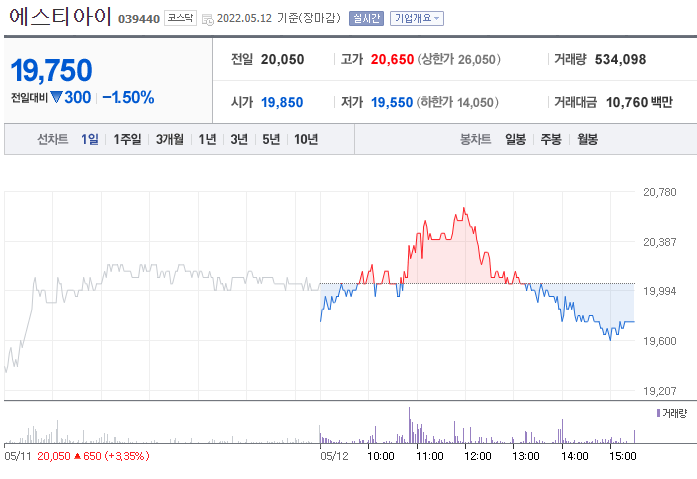This screenshot has width=697, height=479.
Task: Click the 14:00 time label
Action: (x=575, y=456)
